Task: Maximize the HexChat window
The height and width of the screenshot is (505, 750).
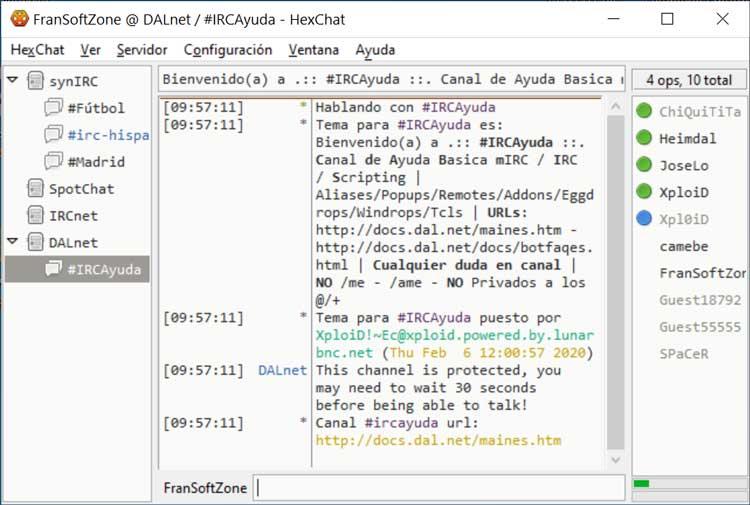Action: coord(667,19)
